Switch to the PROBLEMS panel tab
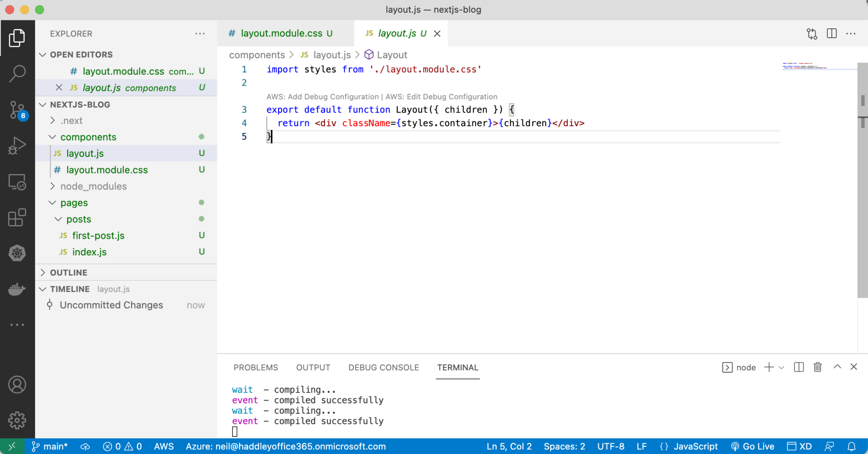This screenshot has width=868, height=454. (256, 367)
